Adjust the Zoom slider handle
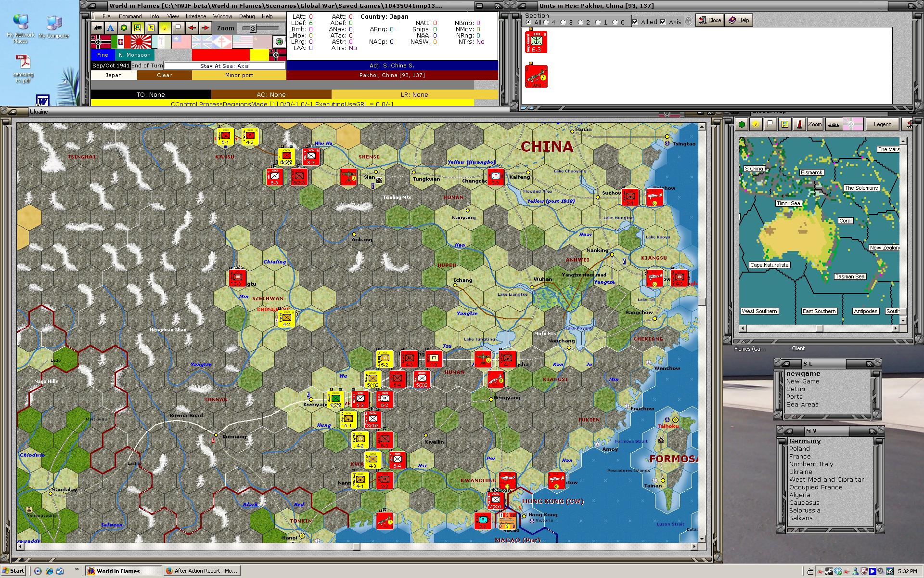 (253, 28)
